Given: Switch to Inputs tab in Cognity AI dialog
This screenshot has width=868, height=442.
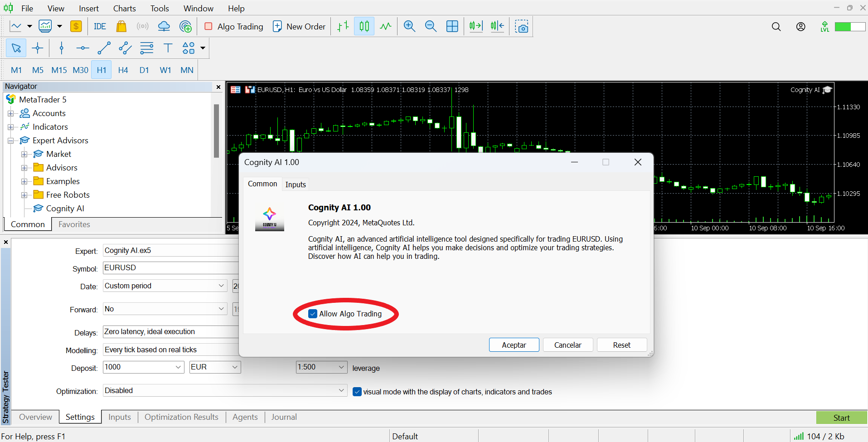Looking at the screenshot, I should pos(296,185).
